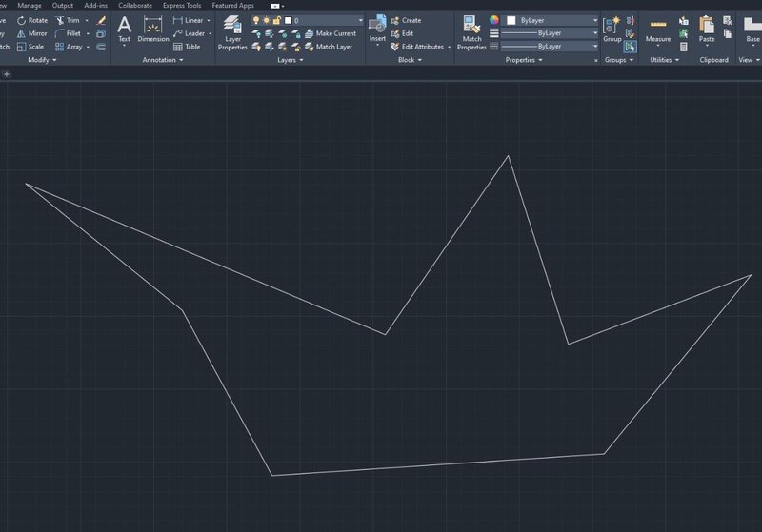
Task: Open the Express Tools tab
Action: [182, 6]
